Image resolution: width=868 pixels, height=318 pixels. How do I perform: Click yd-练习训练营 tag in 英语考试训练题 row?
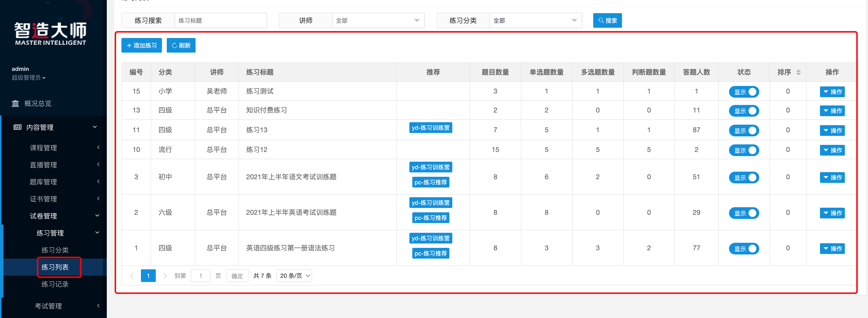(x=430, y=203)
